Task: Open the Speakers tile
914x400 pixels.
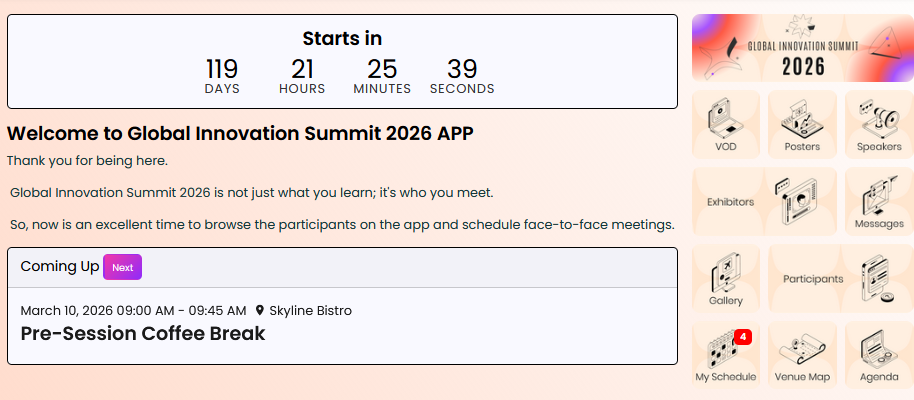Action: coord(879,124)
